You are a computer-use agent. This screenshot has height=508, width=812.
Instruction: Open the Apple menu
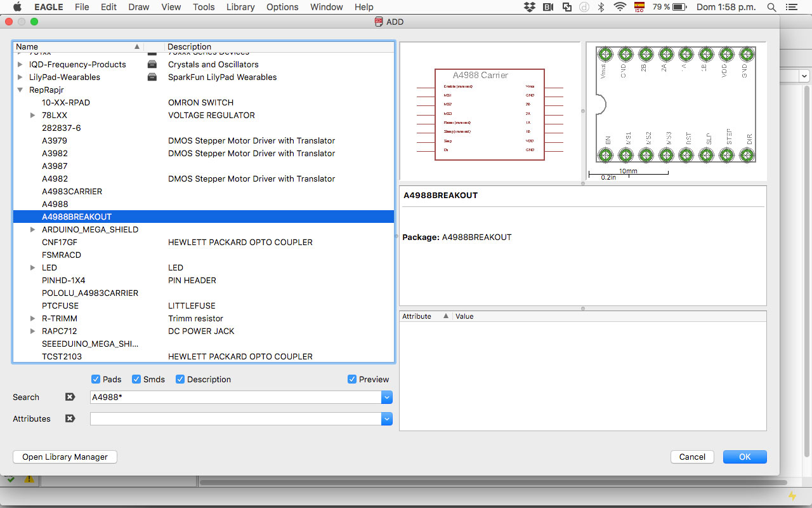click(x=17, y=7)
